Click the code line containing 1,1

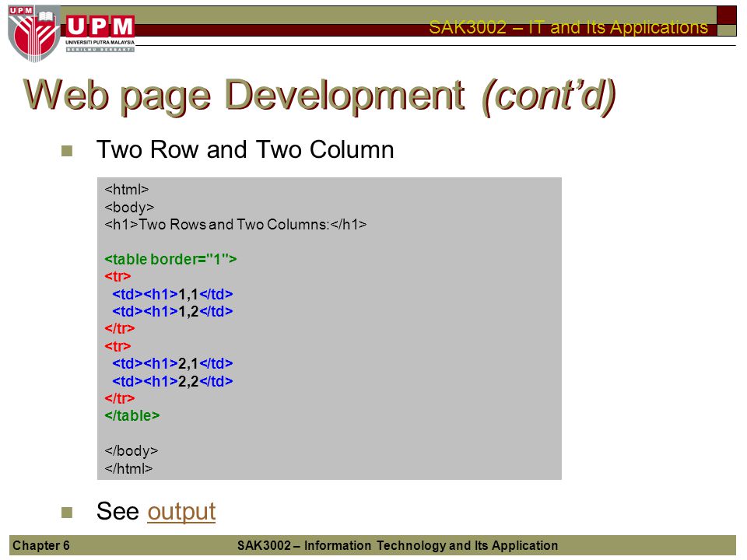[x=173, y=294]
